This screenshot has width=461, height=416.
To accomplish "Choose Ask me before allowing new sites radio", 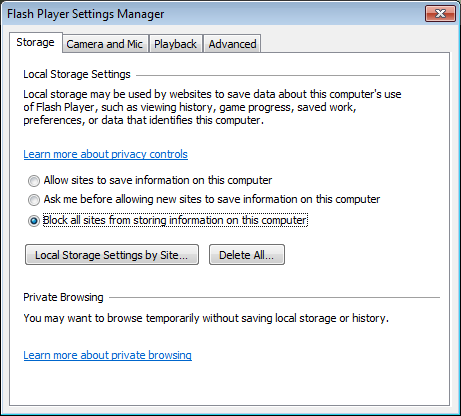I will point(34,200).
